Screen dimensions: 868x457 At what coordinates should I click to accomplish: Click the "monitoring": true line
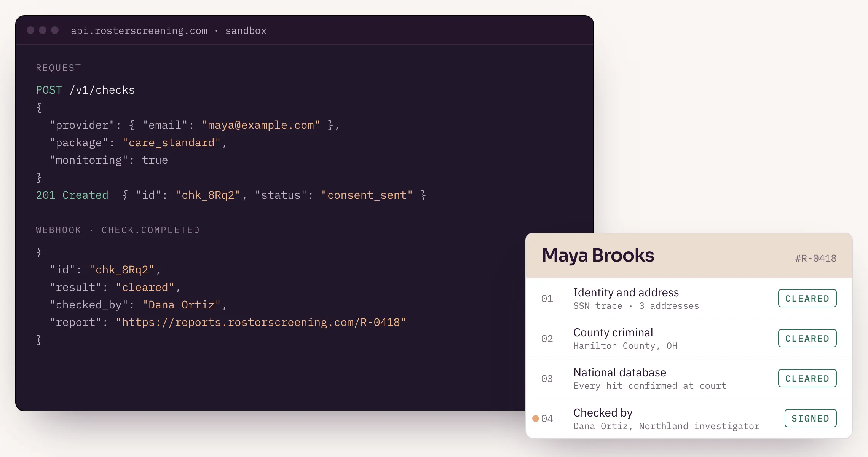coord(109,160)
